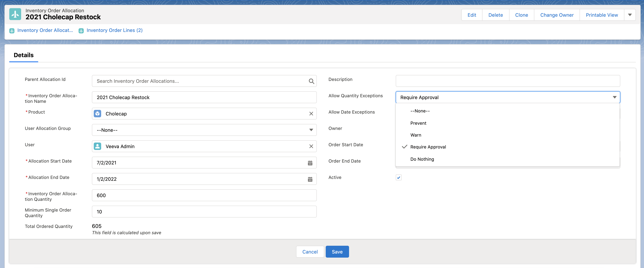The image size is (644, 268).
Task: Click the Veeva Admin user avatar icon
Action: (x=97, y=146)
